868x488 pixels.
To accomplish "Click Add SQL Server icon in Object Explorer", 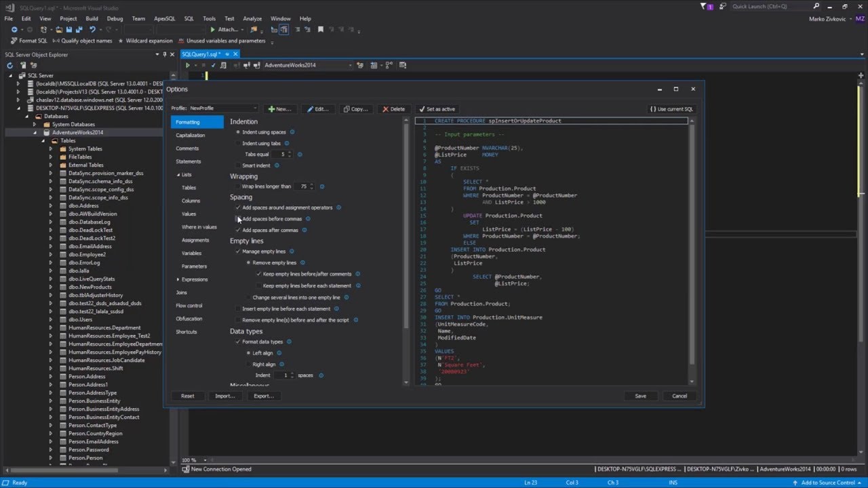I will tap(23, 65).
